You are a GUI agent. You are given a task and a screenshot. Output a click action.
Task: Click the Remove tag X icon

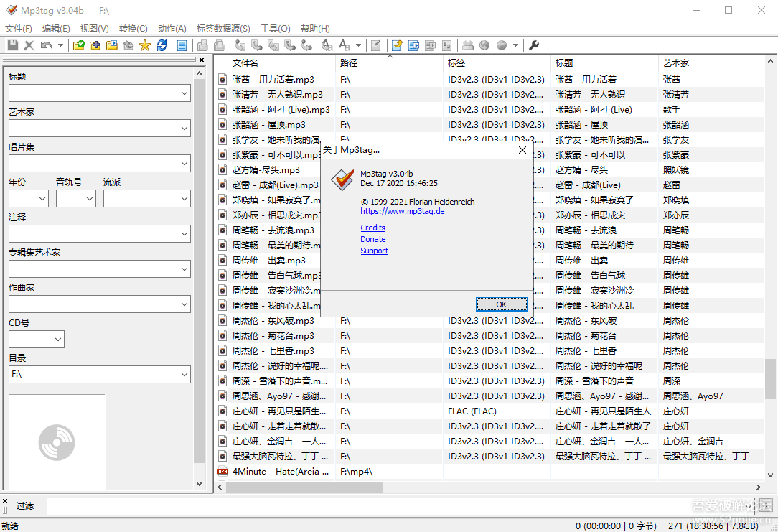click(29, 45)
